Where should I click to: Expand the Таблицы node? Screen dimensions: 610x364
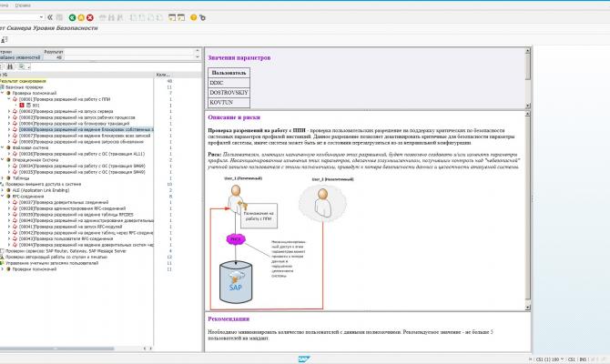[x=3, y=178]
